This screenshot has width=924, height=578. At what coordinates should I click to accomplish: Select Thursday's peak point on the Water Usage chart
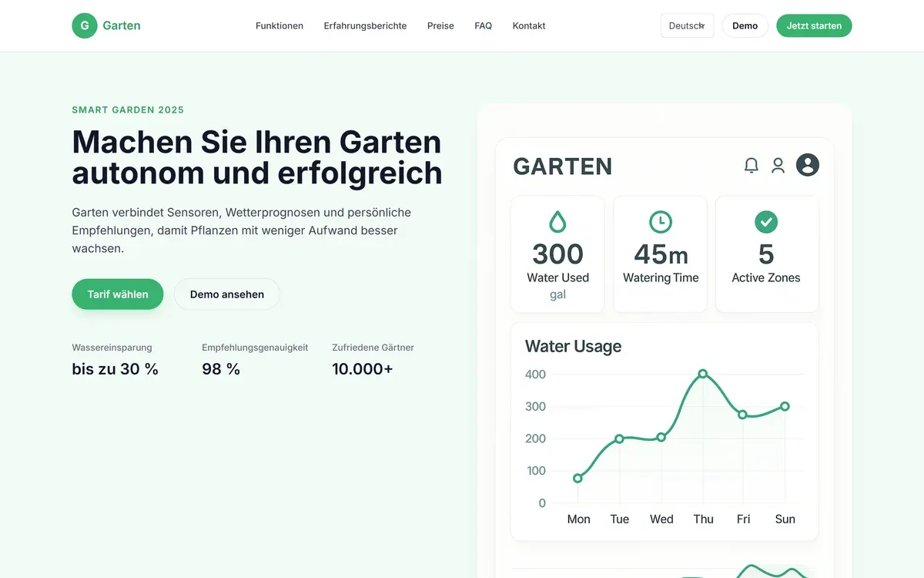pos(702,373)
